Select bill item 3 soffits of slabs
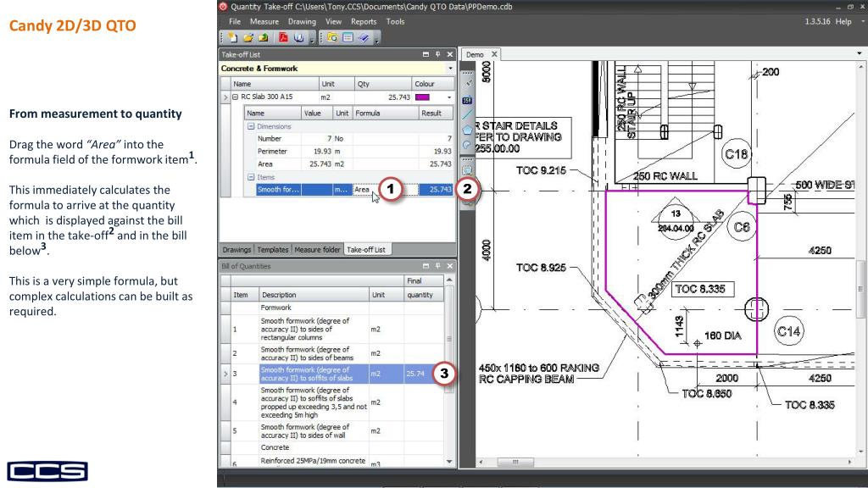The height and width of the screenshot is (488, 868). [x=337, y=374]
